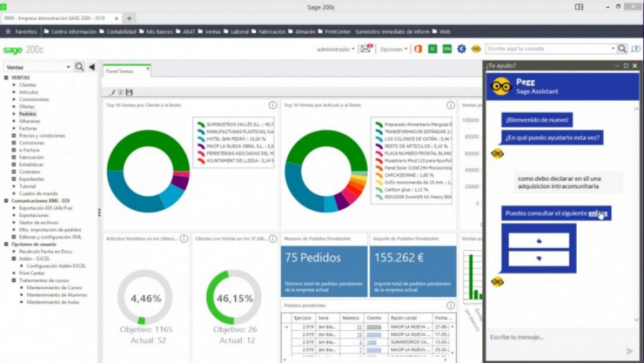
Task: Follow the enlace link in Pegg chat
Action: tap(597, 213)
